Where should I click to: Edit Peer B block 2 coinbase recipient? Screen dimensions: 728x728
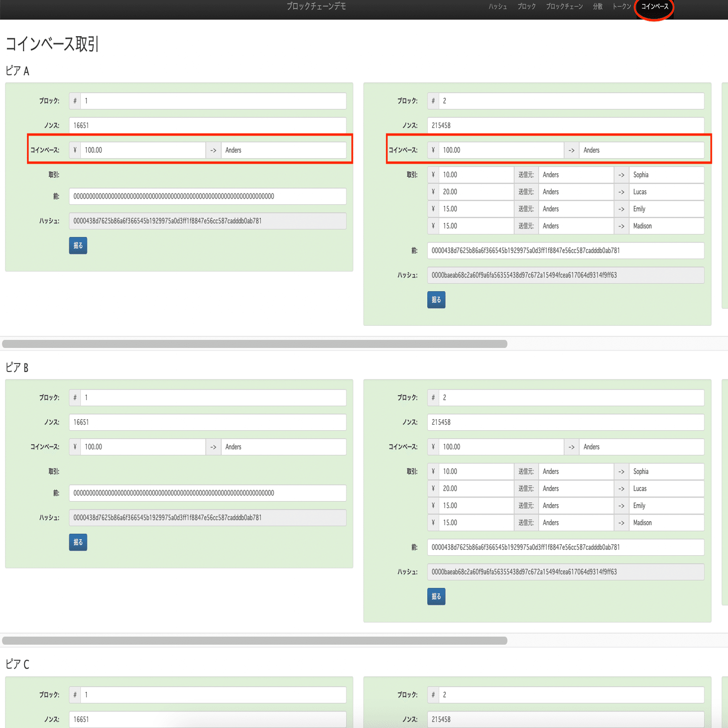tap(642, 447)
